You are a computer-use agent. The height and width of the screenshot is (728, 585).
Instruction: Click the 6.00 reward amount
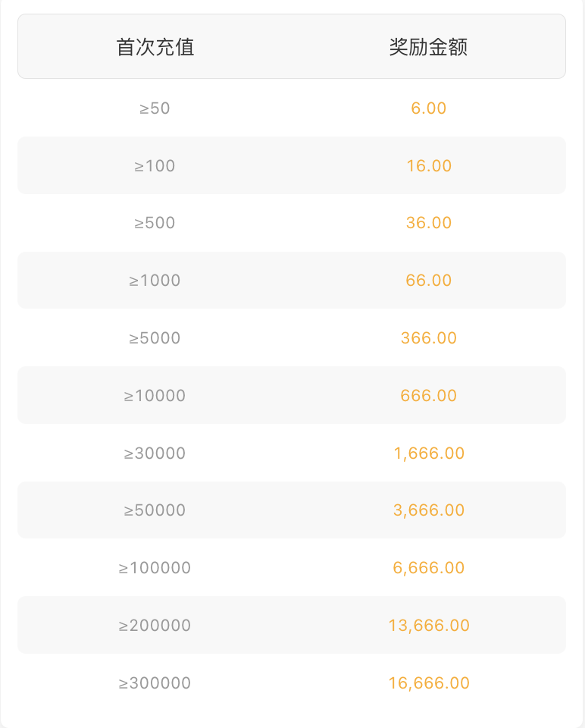(x=429, y=108)
